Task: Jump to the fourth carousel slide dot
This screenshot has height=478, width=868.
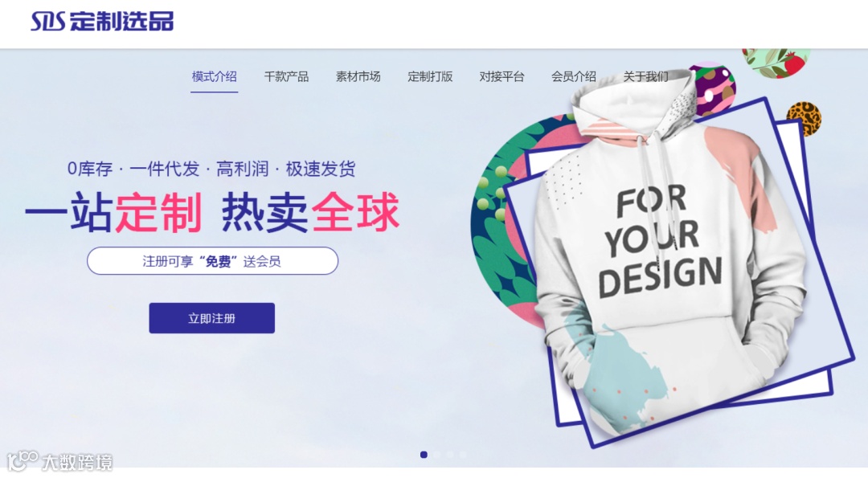Action: 464,455
